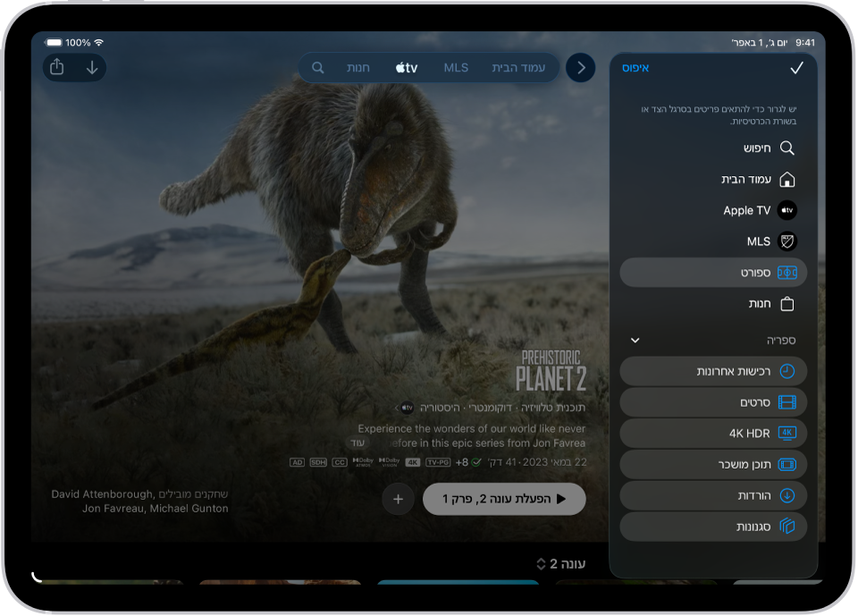Tap the איפוס reset link
Viewport: 858px width, 616px height.
pyautogui.click(x=635, y=68)
